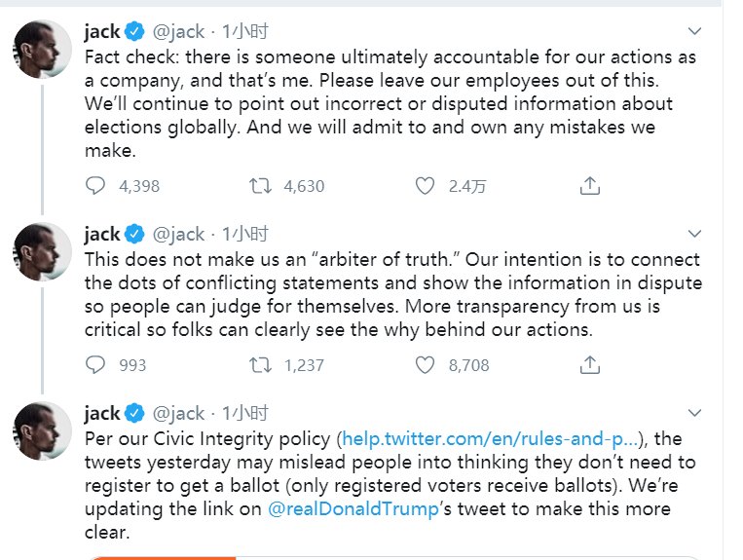Click jack's profile photo on second tweet
This screenshot has height=560, width=743.
(x=42, y=253)
